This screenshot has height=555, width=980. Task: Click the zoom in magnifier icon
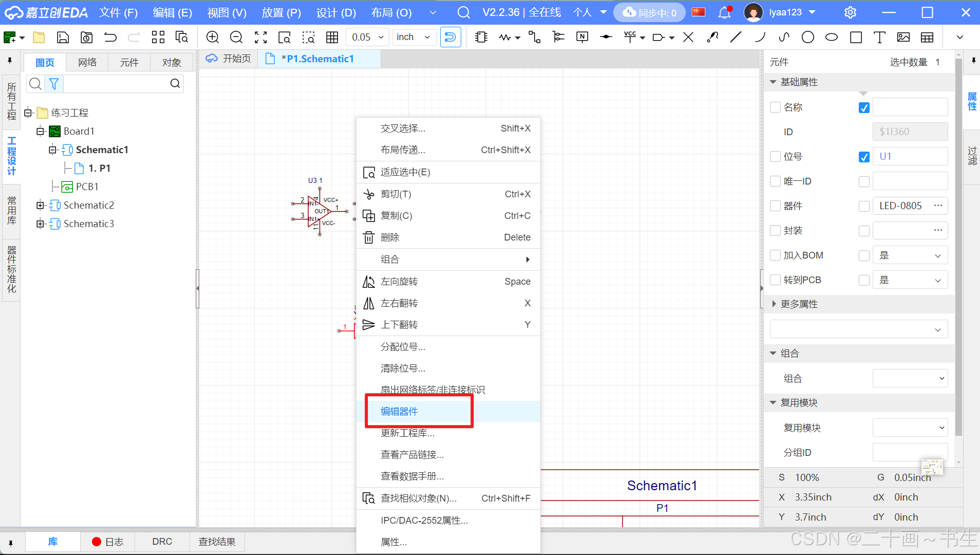point(212,37)
